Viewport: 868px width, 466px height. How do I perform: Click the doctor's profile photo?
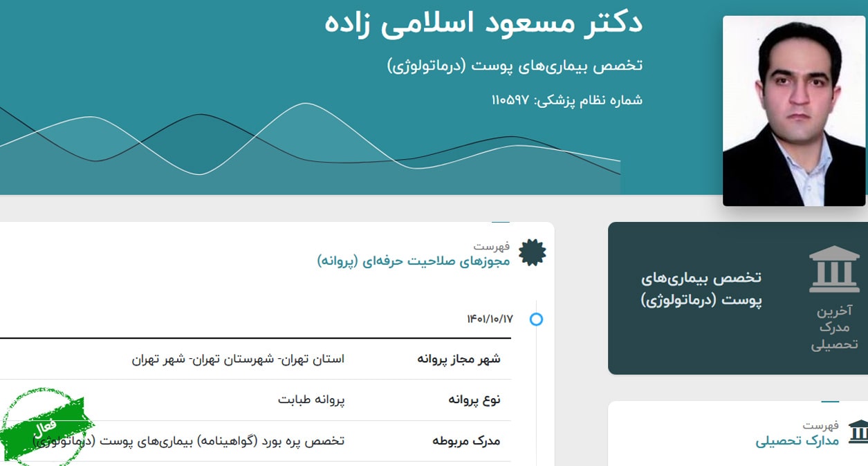tap(793, 111)
